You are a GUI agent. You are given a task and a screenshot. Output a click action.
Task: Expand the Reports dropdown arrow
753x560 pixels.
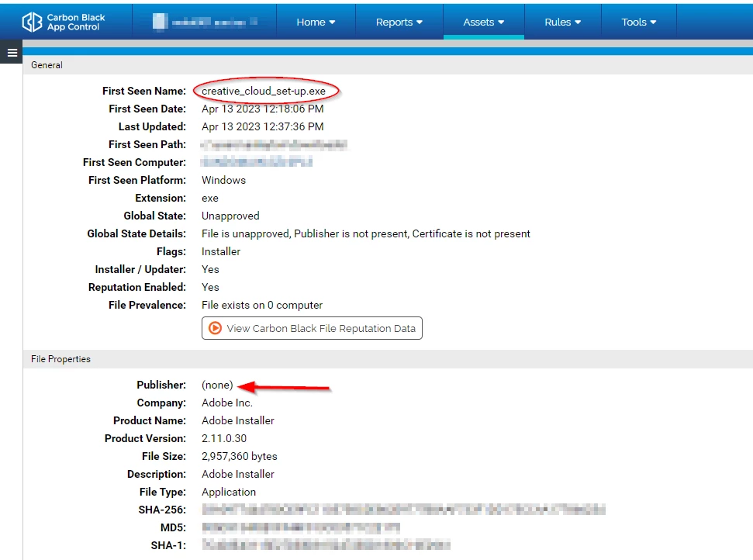pyautogui.click(x=420, y=22)
